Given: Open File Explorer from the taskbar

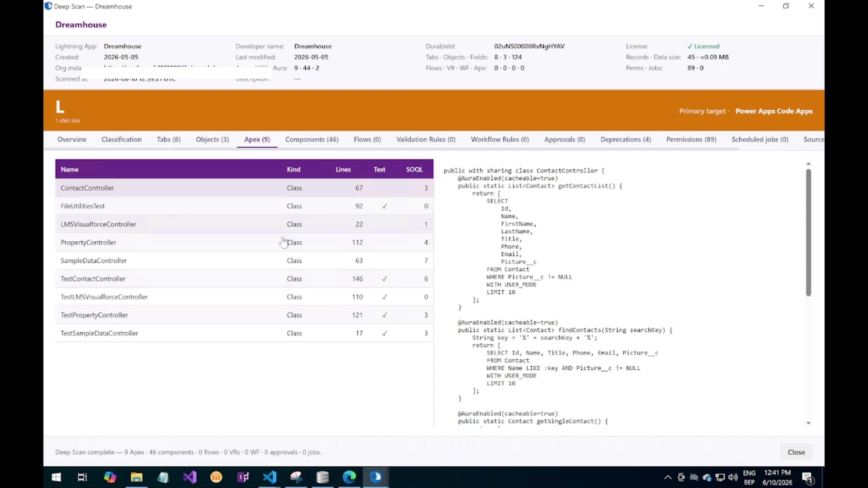Looking at the screenshot, I should pyautogui.click(x=137, y=477).
